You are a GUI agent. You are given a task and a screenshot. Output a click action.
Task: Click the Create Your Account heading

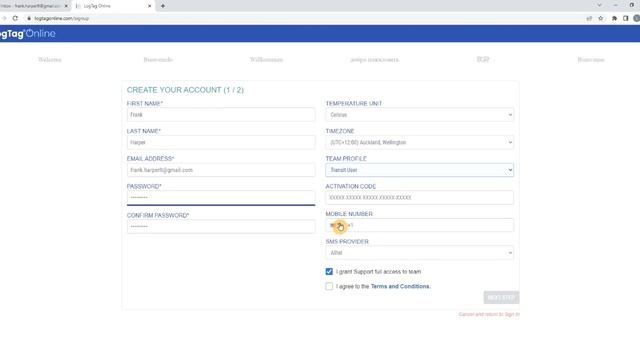click(x=185, y=90)
